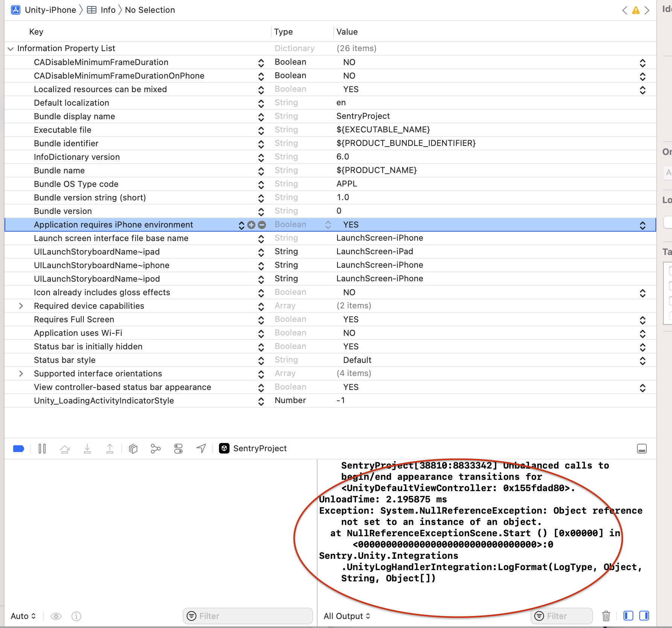Screen dimensions: 672x628
Task: Select Bundle version string (short) row
Action: 330,197
